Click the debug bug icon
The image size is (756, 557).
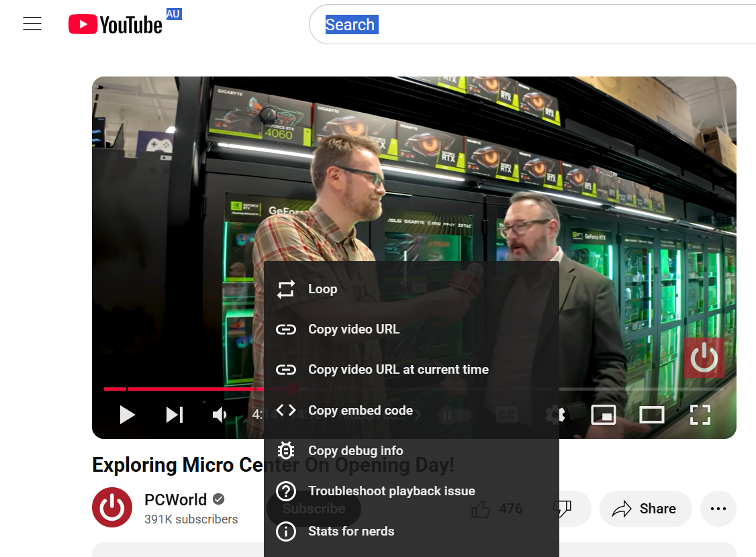(x=286, y=450)
